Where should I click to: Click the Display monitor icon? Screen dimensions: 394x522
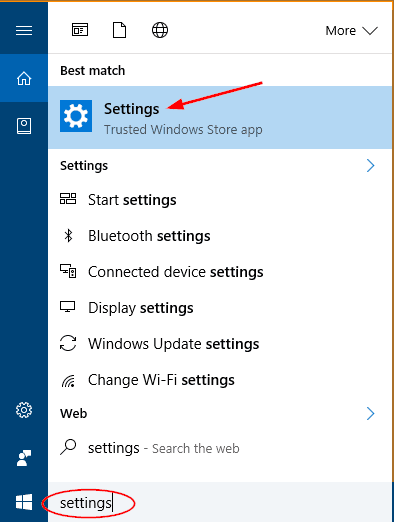click(x=68, y=307)
